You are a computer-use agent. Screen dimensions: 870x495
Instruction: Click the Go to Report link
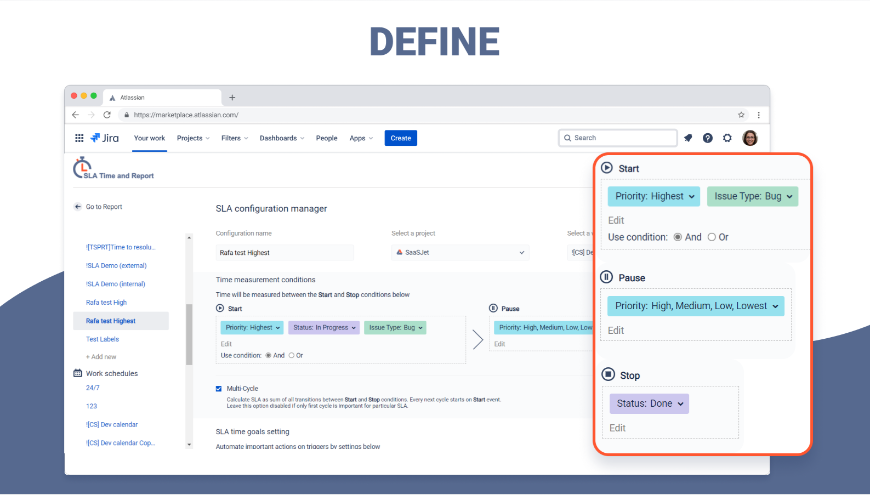click(103, 206)
